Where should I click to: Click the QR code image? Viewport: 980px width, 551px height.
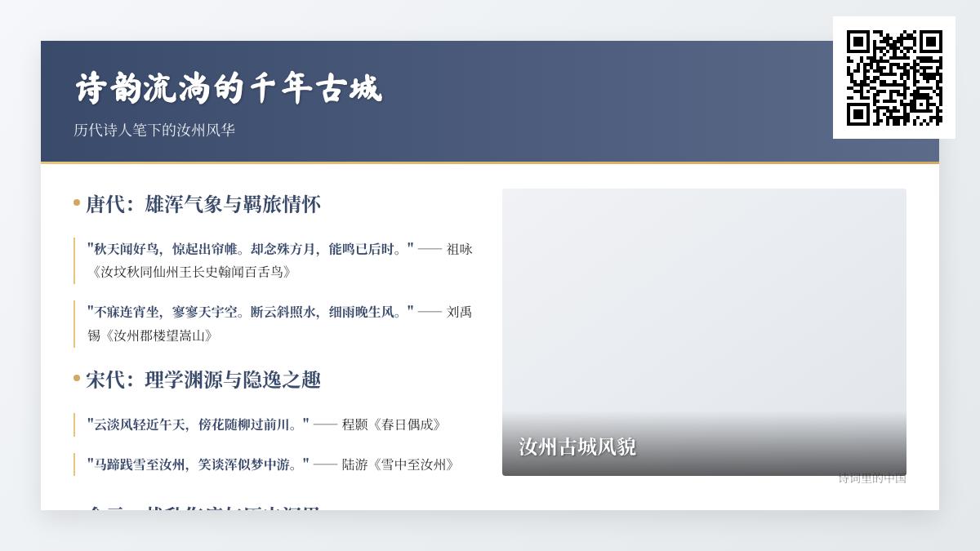(894, 78)
